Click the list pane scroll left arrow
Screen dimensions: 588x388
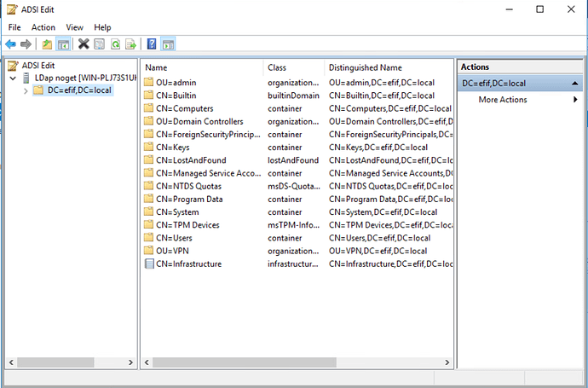coord(147,362)
